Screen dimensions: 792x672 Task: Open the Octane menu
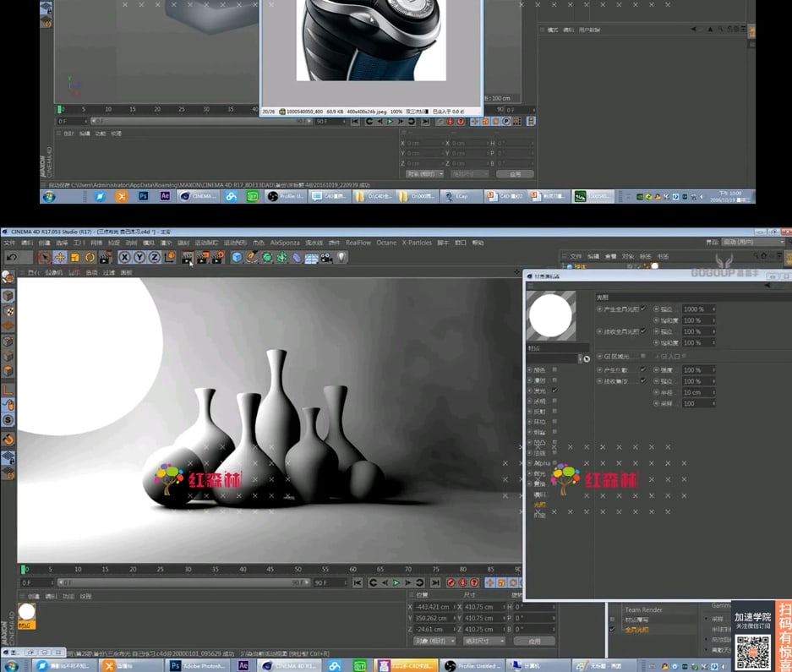click(x=386, y=243)
